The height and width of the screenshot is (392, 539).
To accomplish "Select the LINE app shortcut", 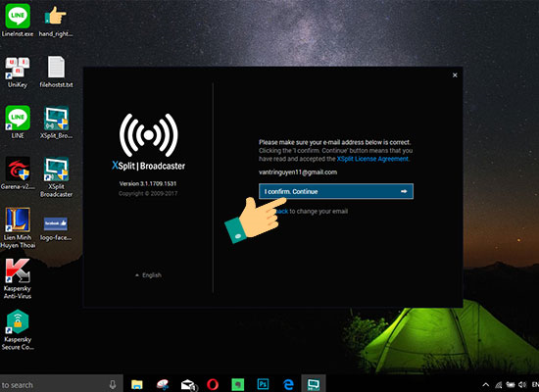I will (18, 122).
